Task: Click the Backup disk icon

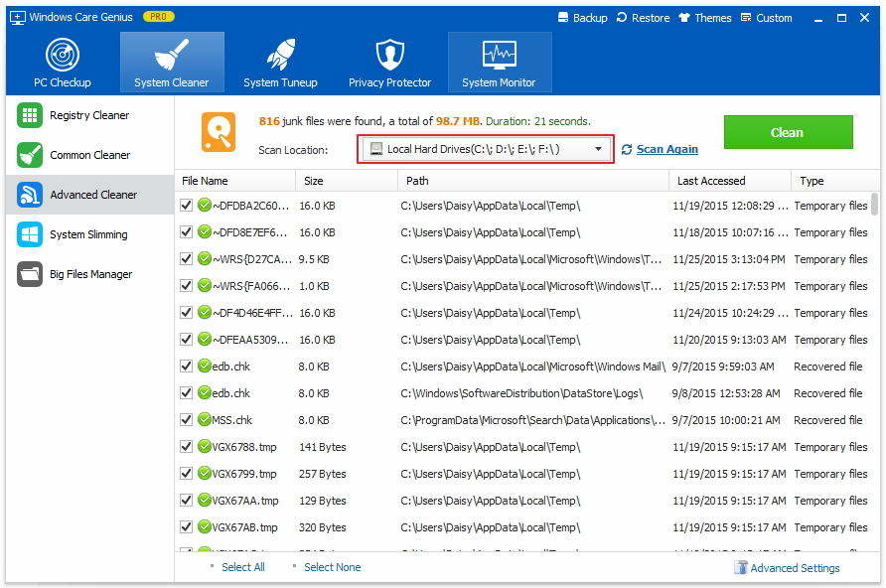Action: (563, 18)
